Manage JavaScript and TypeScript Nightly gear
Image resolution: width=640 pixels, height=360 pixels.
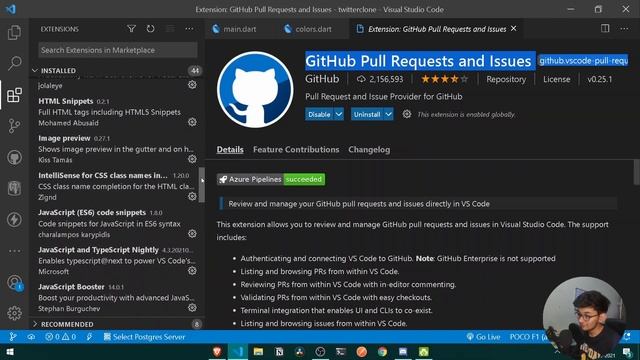click(x=192, y=271)
